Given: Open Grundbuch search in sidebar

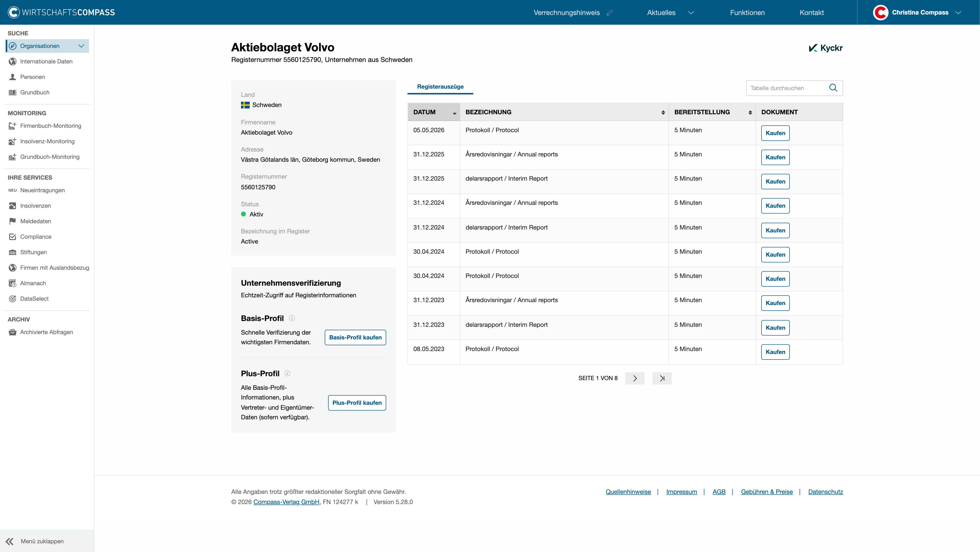Looking at the screenshot, I should [x=35, y=92].
